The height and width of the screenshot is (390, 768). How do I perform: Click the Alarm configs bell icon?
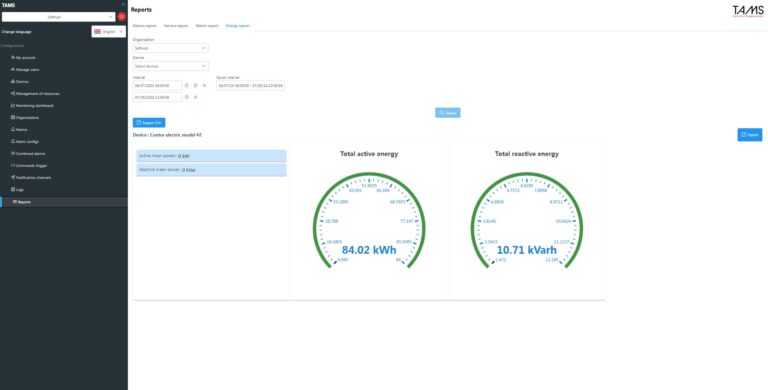click(x=13, y=142)
